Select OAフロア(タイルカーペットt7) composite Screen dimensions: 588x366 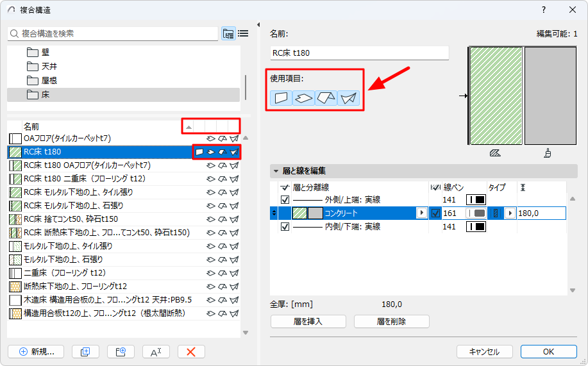click(x=123, y=138)
